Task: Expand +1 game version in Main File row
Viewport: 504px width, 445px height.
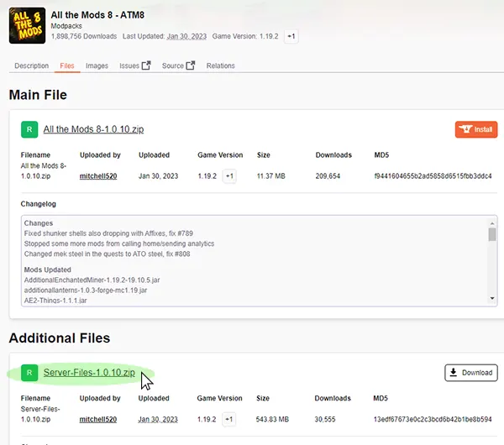Action: pyautogui.click(x=229, y=176)
